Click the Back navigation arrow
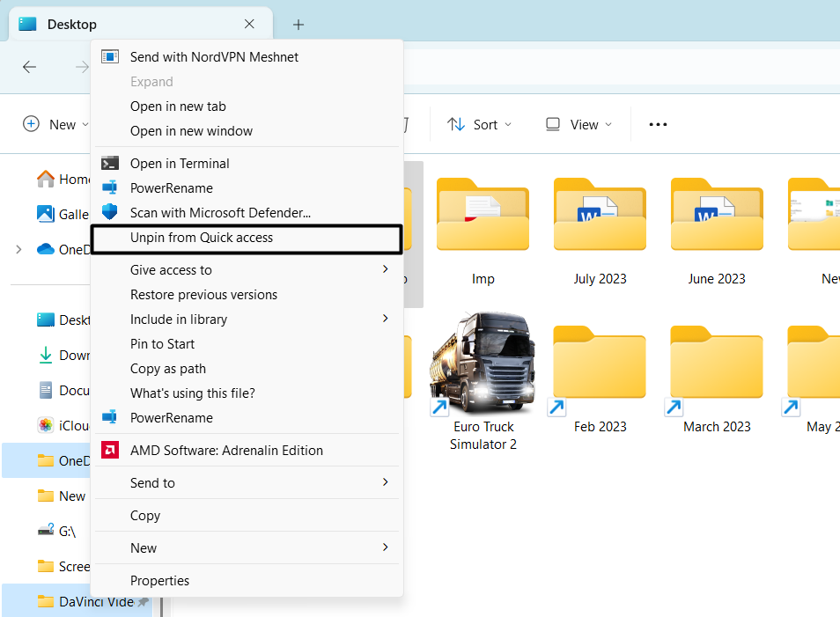 (x=29, y=67)
